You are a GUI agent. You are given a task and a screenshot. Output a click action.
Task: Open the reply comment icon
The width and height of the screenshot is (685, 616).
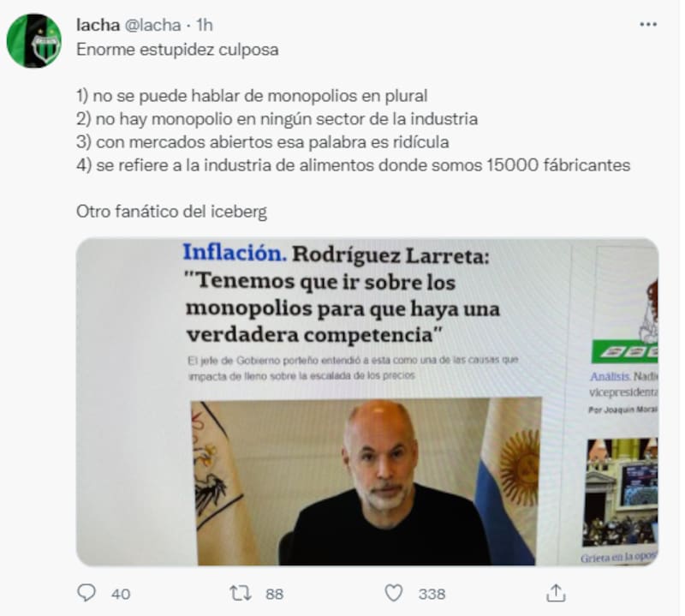point(86,593)
